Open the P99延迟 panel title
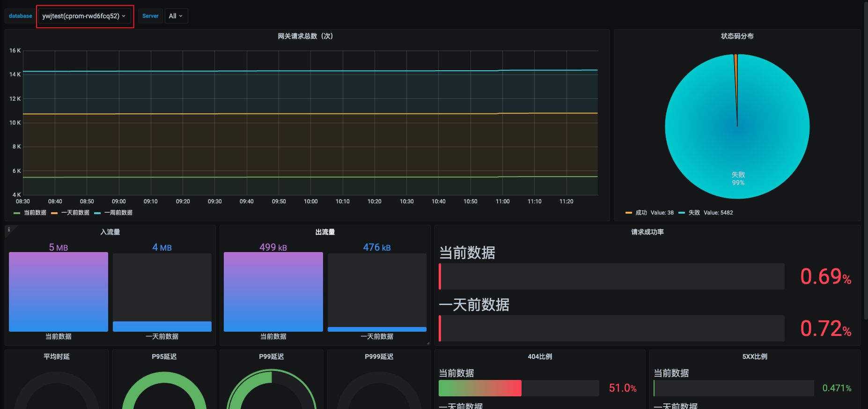Viewport: 868px width, 409px height. (272, 357)
